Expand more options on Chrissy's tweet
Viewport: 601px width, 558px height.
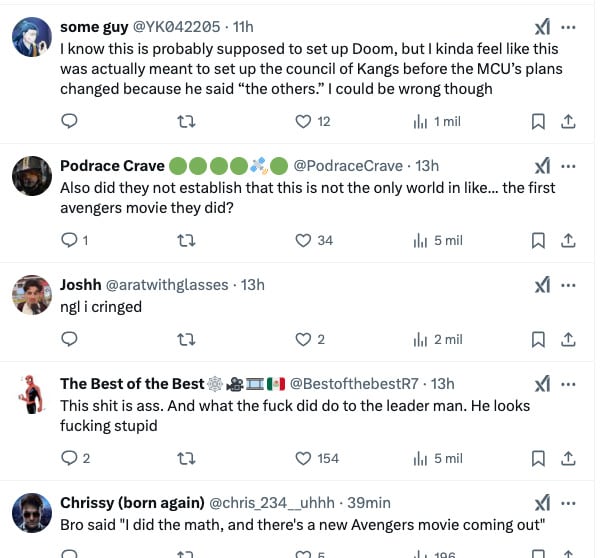(569, 502)
